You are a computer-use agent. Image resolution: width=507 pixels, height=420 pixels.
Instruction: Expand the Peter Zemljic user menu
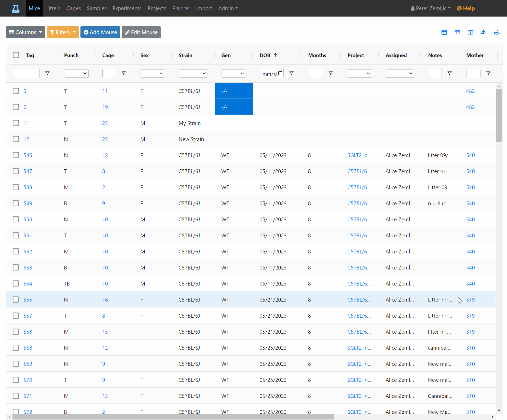point(431,8)
